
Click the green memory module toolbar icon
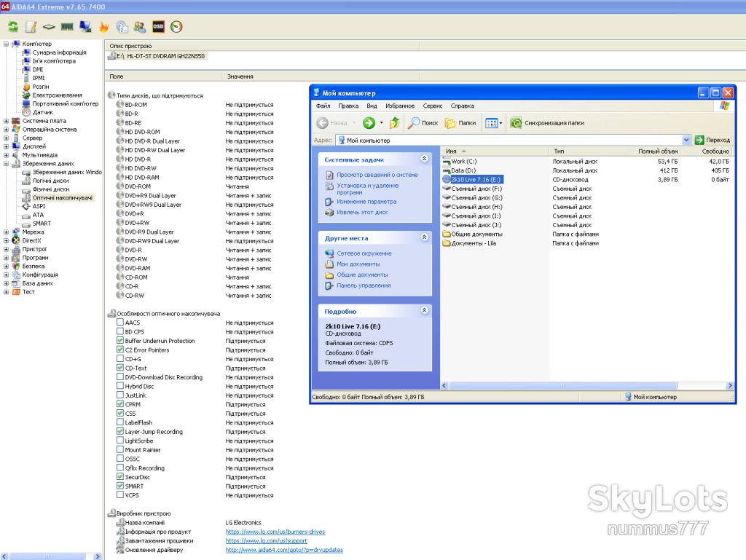point(67,27)
